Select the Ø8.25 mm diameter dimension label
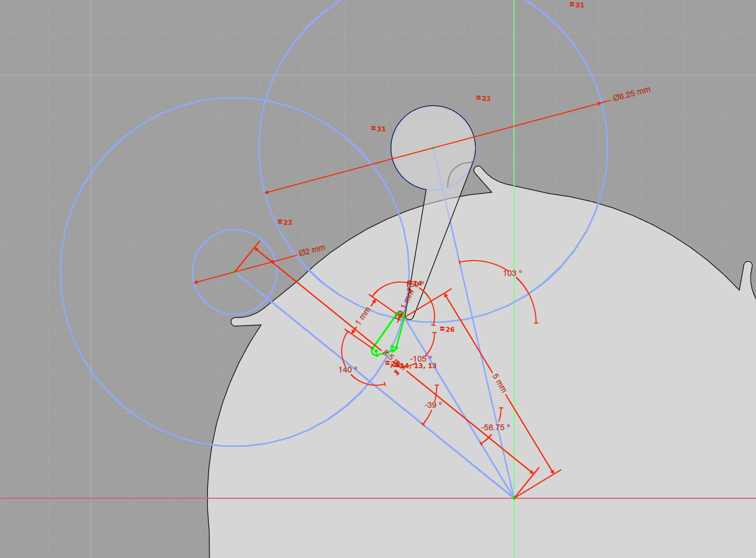 pos(631,94)
